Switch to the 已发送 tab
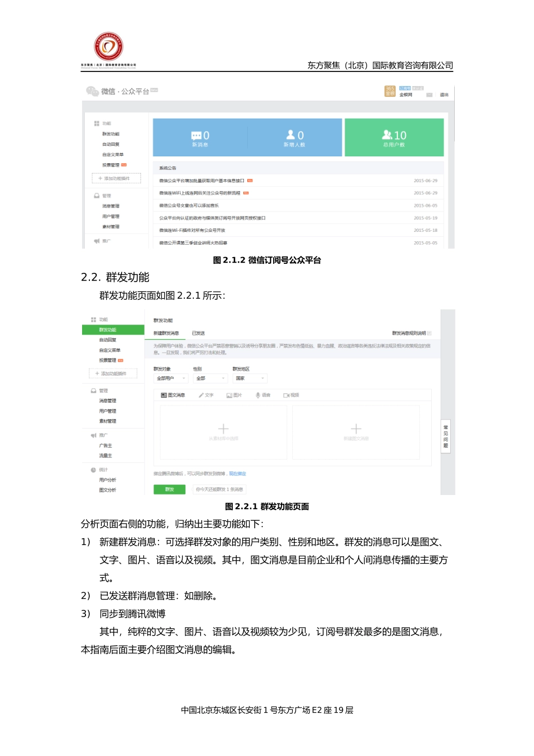534x756 pixels. 198,333
